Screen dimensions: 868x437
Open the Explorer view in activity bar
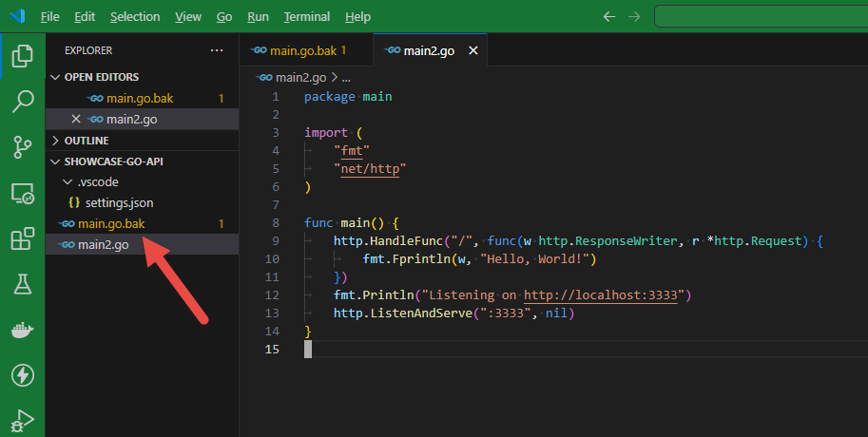coord(22,56)
